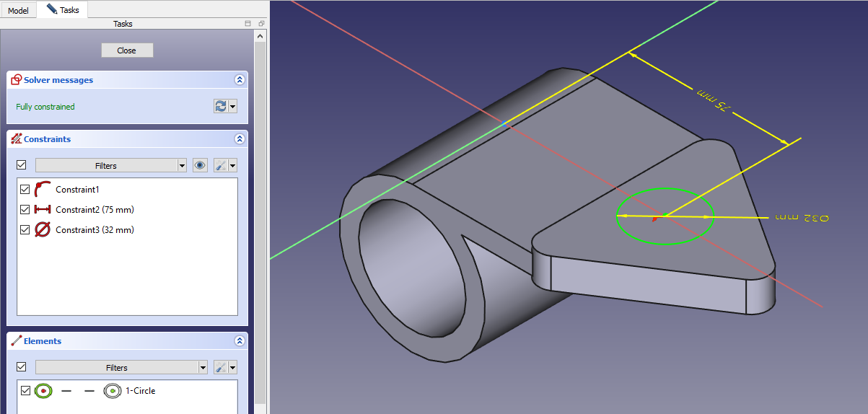868x414 pixels.
Task: Collapse the Elements section
Action: 240,341
